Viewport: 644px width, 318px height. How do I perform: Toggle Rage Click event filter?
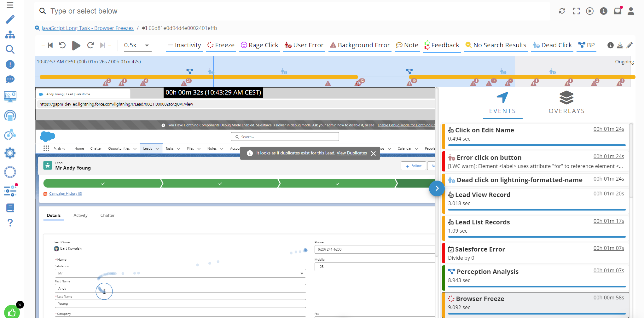click(x=259, y=45)
